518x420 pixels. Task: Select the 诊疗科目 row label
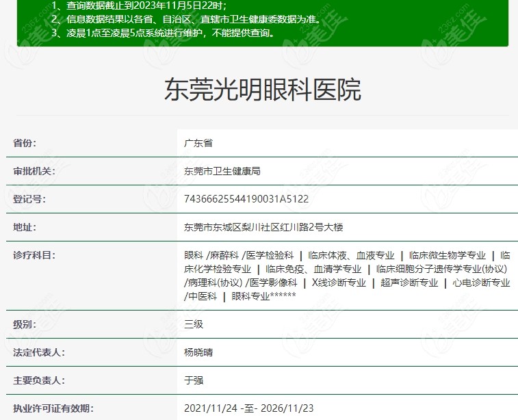point(34,255)
